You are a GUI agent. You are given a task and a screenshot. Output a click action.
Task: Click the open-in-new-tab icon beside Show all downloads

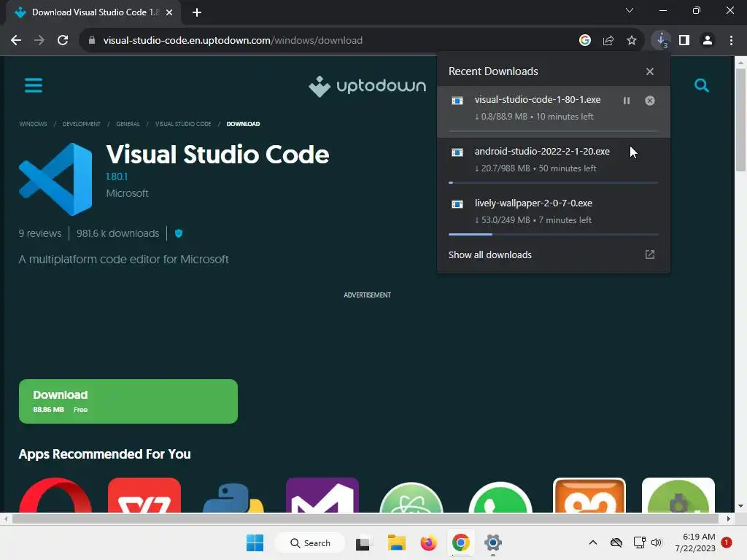click(x=650, y=254)
